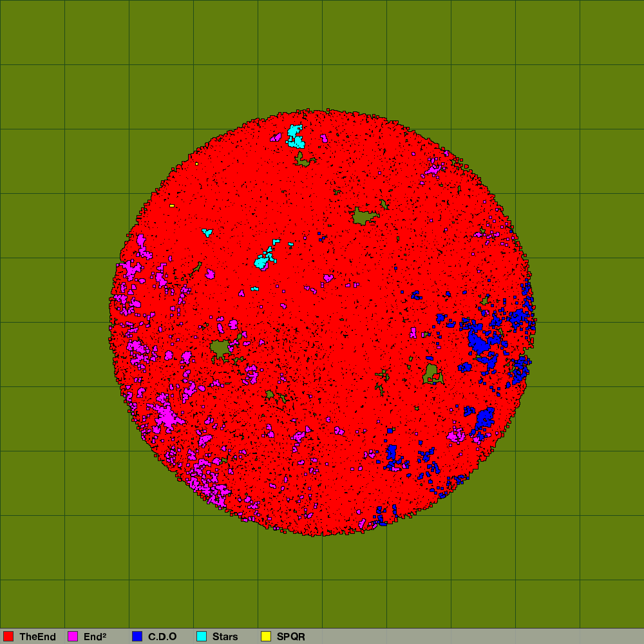The width and height of the screenshot is (644, 644).
Task: Click the empty olive grid cell in top-left corner
Action: (32, 32)
